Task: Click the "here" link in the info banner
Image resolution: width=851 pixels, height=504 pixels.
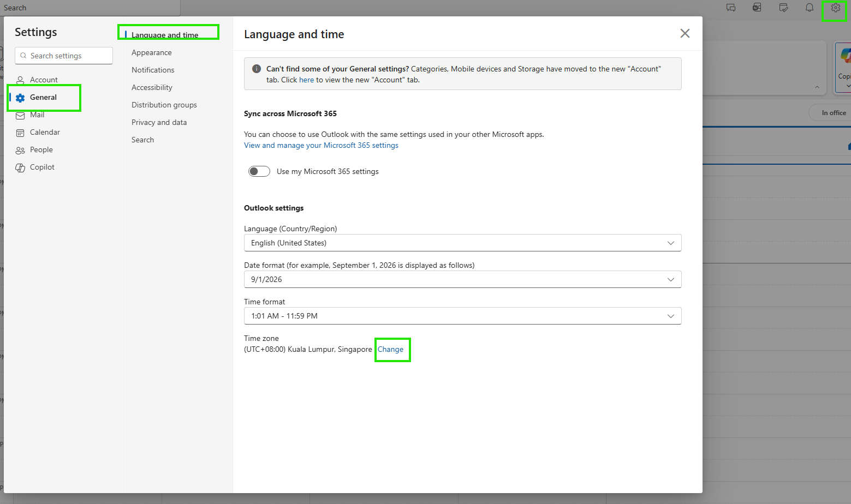Action: pyautogui.click(x=306, y=80)
